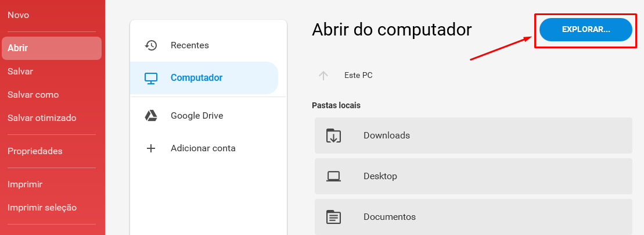
Task: Open the Documentos local folder row
Action: [x=473, y=217]
